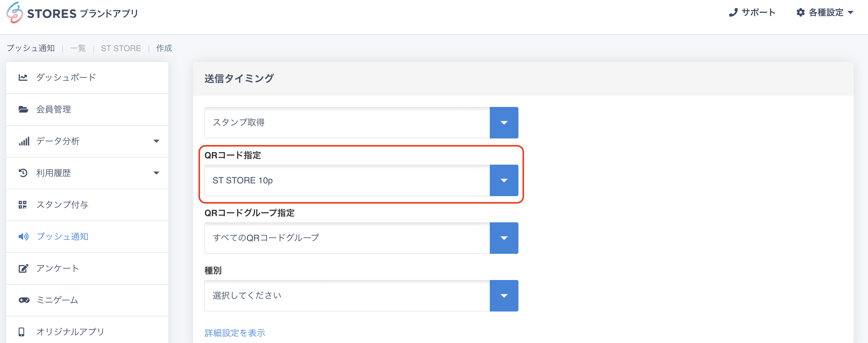Open the QRコード指定 dropdown arrow

pyautogui.click(x=503, y=181)
